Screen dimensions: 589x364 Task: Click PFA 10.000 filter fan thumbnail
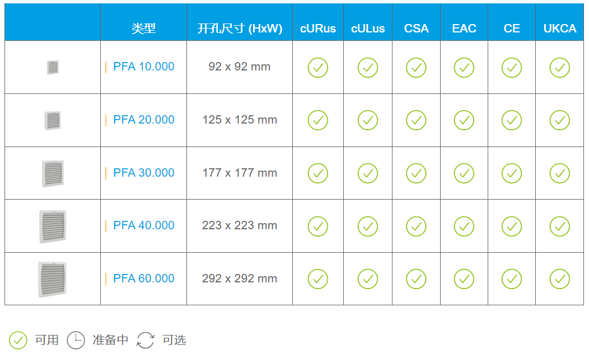point(53,67)
